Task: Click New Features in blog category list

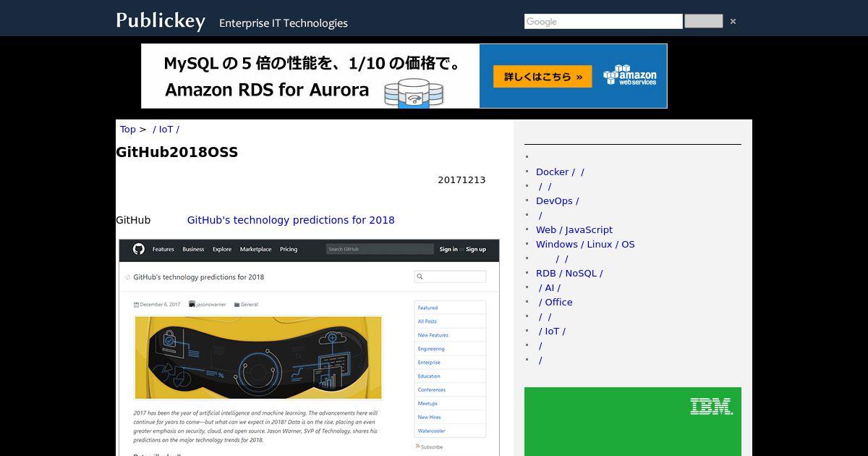Action: point(433,335)
